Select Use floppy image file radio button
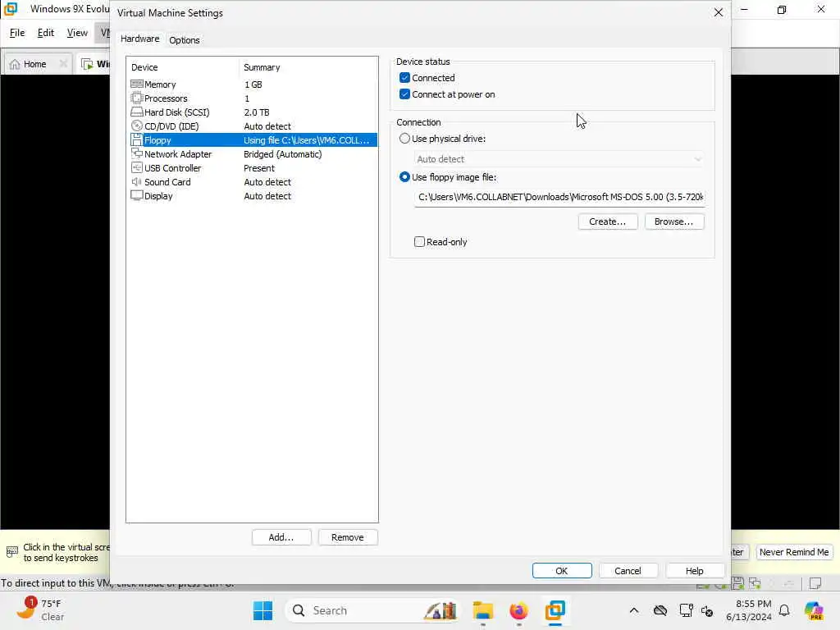Viewport: 840px width, 630px height. click(404, 177)
